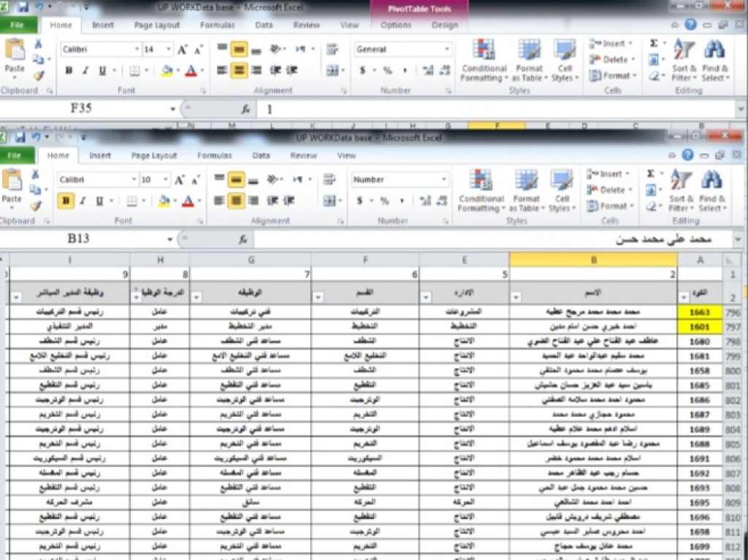Viewport: 748px width, 560px height.
Task: Open font size 10 dropdown in front window
Action: (166, 180)
